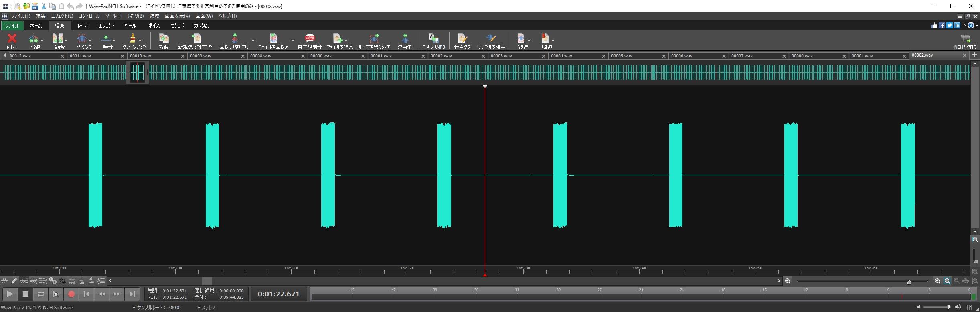Expand the しおり bookmark dropdown arrow
The image size is (980, 312).
pos(553,40)
